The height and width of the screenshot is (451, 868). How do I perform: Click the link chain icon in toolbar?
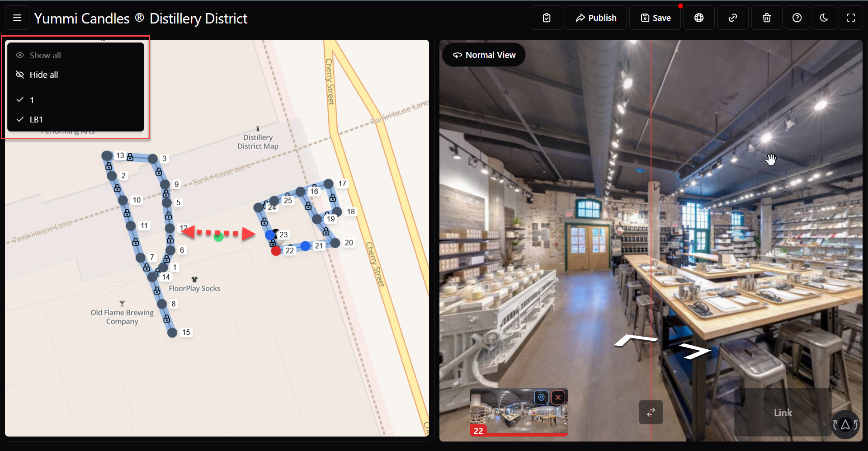733,18
